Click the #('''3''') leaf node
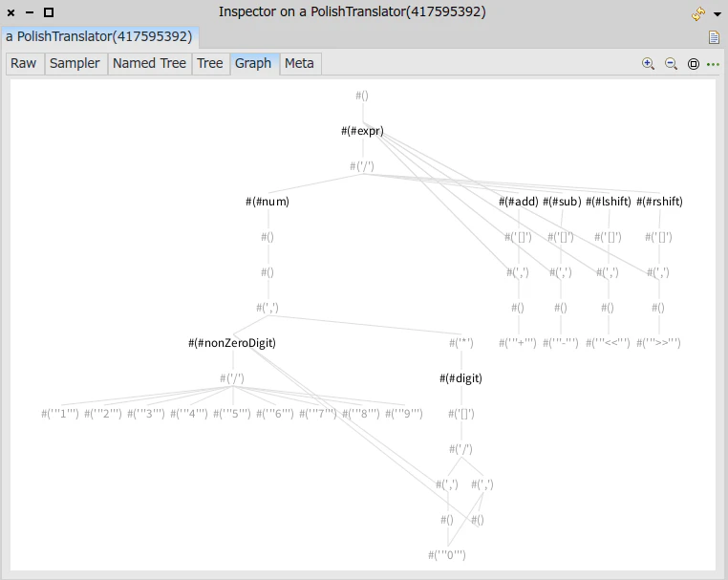The height and width of the screenshot is (580, 728). (146, 414)
